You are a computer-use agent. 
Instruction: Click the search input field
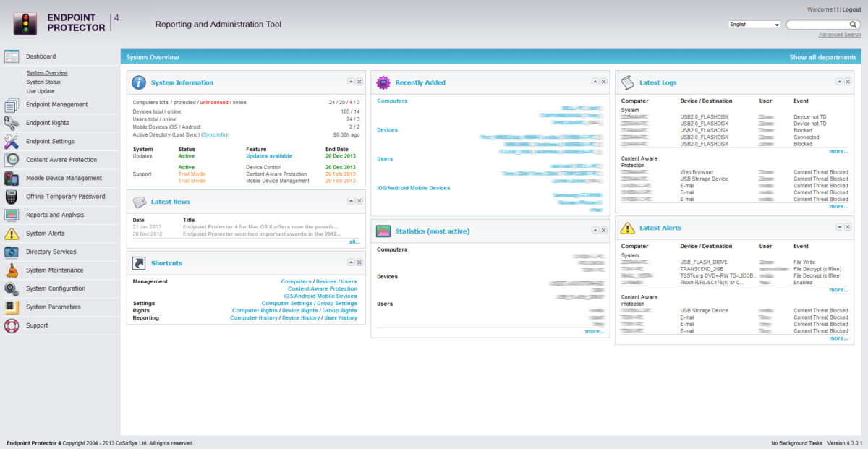817,25
